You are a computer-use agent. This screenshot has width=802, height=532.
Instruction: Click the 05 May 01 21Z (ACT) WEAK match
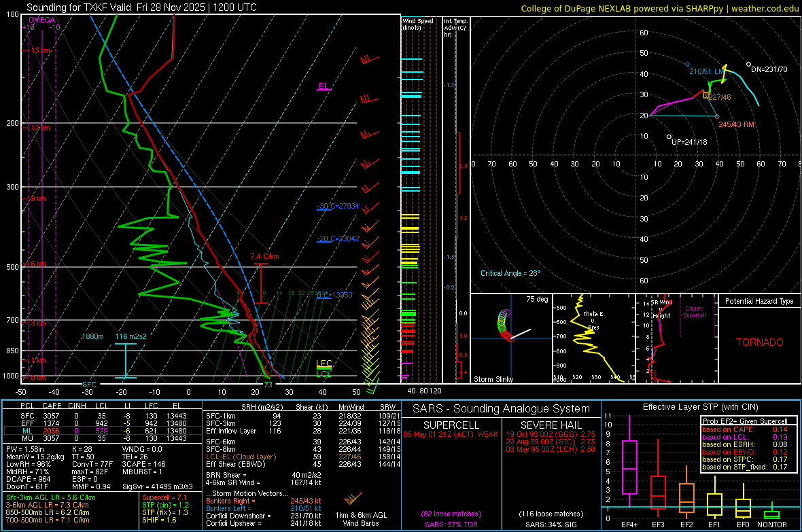451,434
